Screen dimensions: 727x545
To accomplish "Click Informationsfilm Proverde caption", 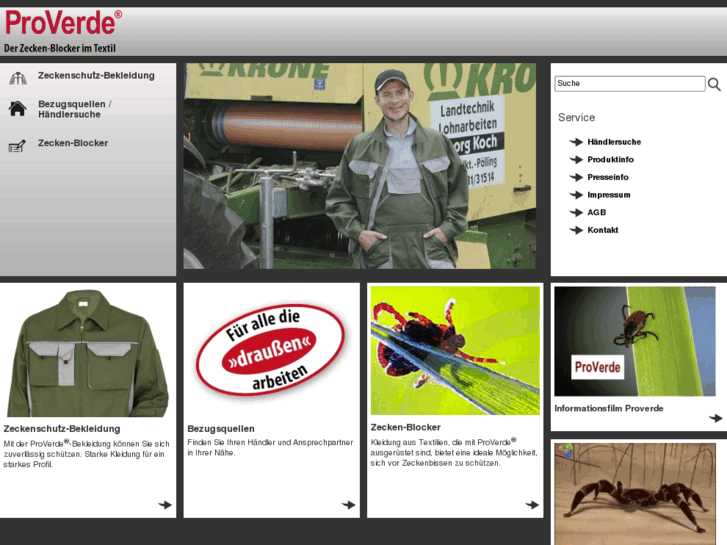I will click(x=609, y=409).
